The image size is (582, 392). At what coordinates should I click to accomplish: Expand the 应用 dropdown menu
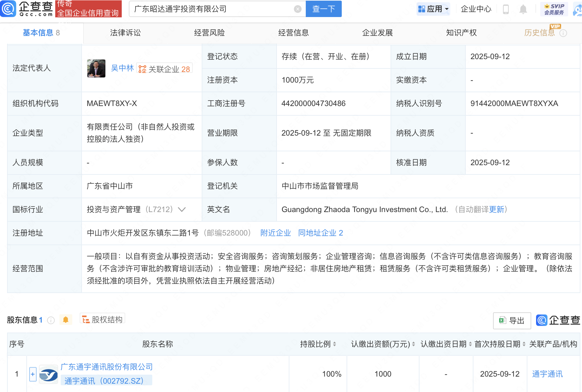(x=433, y=9)
